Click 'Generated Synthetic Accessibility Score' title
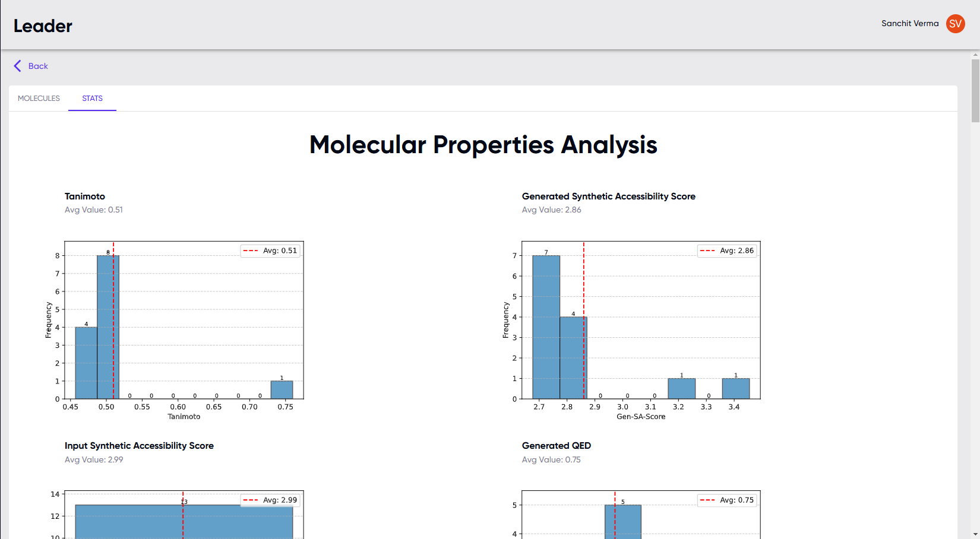The width and height of the screenshot is (980, 539). click(609, 196)
